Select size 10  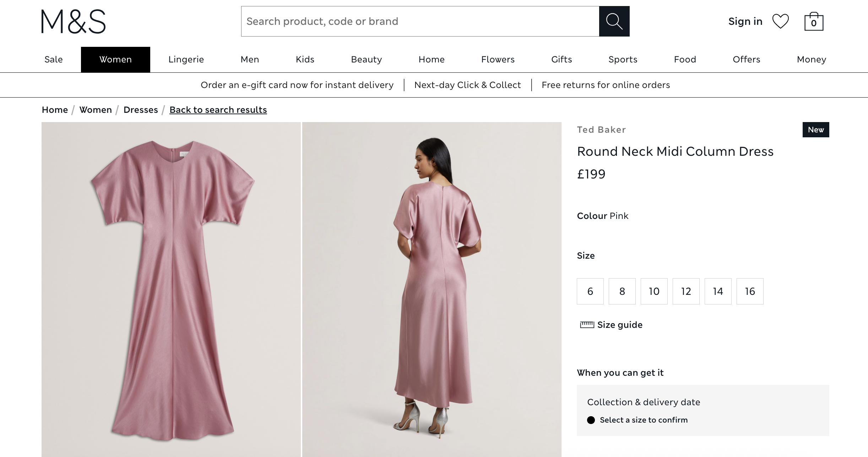654,291
